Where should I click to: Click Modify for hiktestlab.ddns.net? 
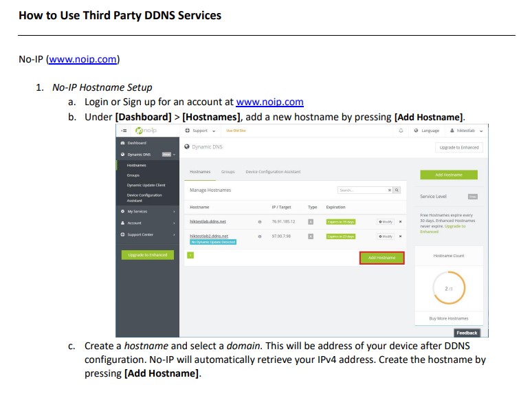click(x=386, y=222)
